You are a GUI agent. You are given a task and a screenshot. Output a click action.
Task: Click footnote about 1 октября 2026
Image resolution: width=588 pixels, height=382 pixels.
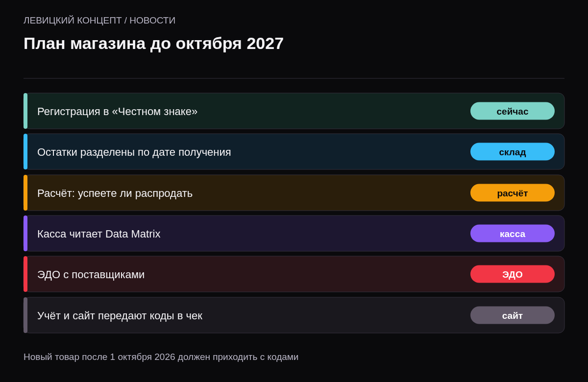pyautogui.click(x=161, y=357)
